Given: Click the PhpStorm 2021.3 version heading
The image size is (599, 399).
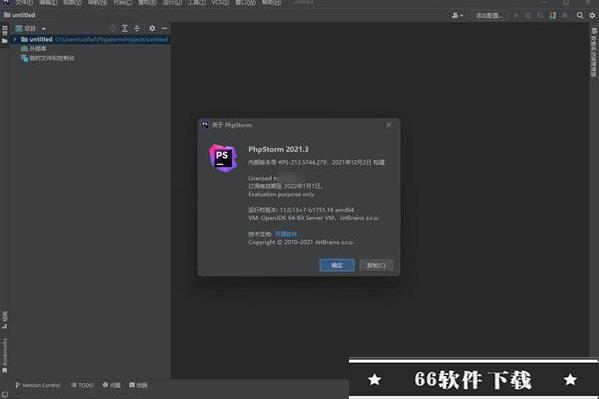Looking at the screenshot, I should point(278,149).
